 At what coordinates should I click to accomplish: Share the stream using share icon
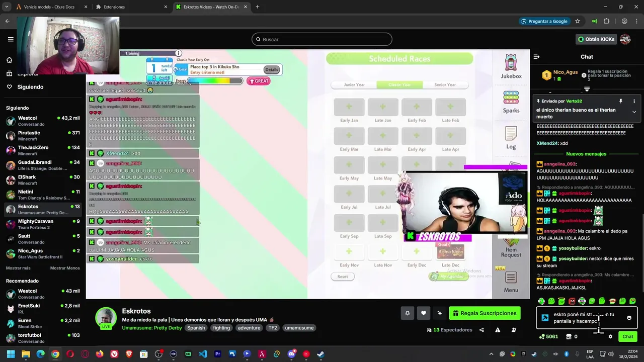pos(481,330)
